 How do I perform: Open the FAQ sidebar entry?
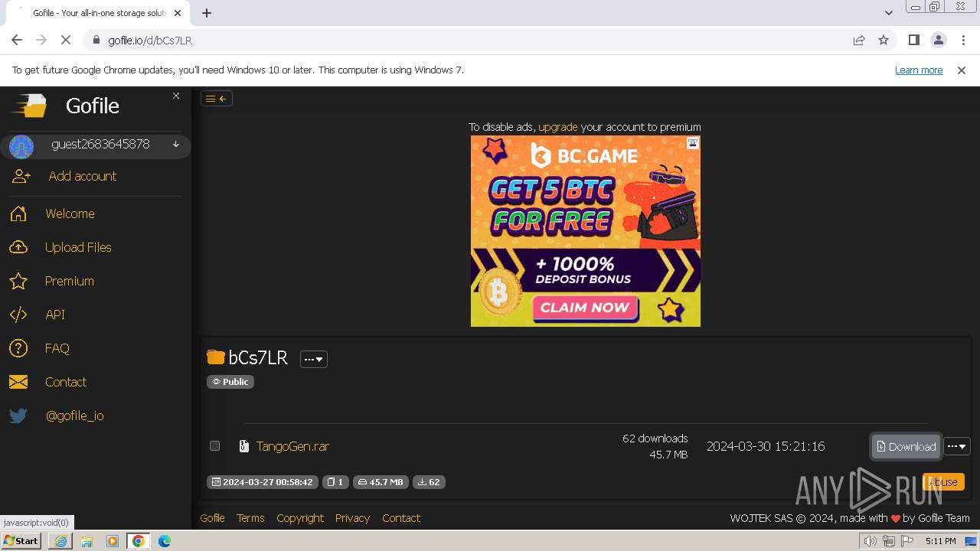(57, 348)
